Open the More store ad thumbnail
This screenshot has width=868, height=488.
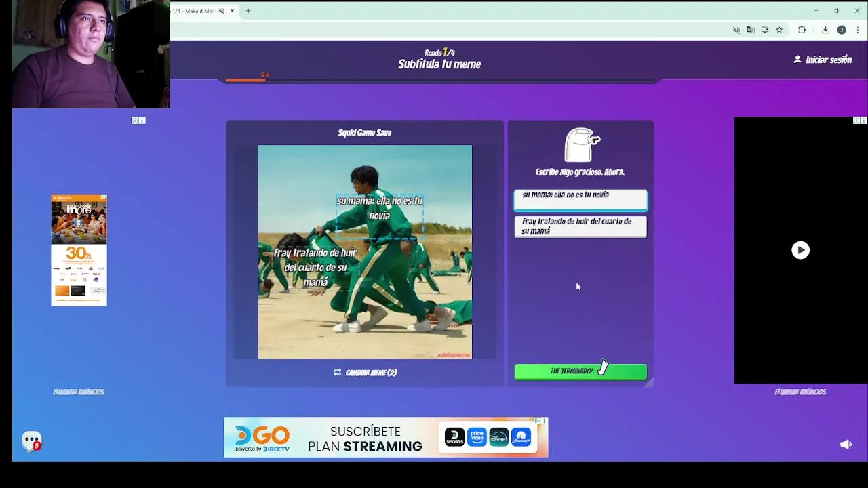[x=79, y=250]
